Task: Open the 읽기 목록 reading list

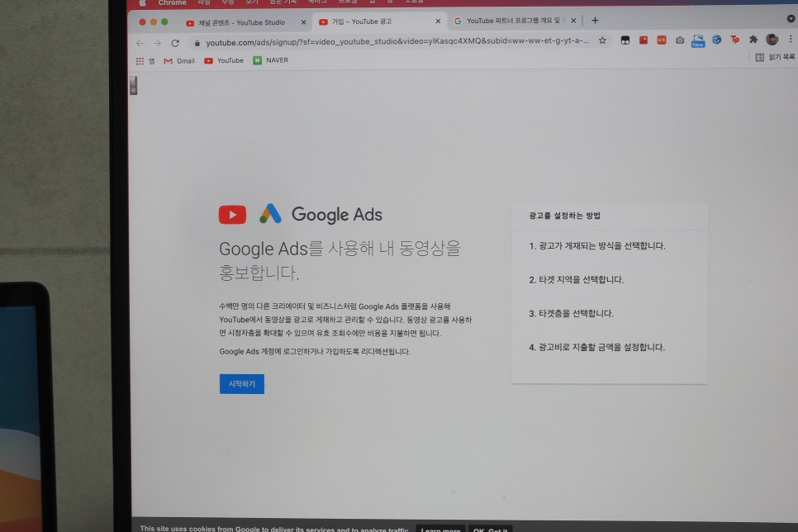Action: pos(775,58)
